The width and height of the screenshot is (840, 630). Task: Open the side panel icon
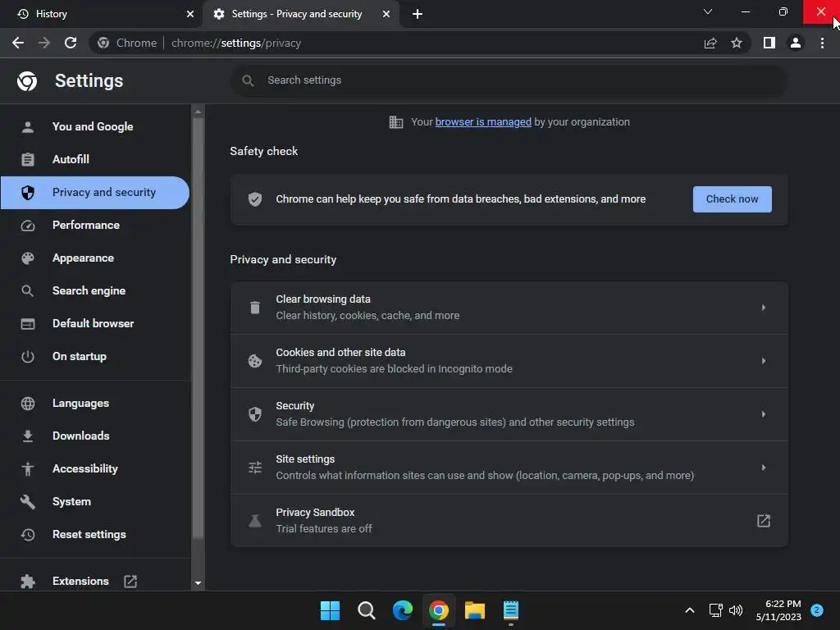(769, 43)
